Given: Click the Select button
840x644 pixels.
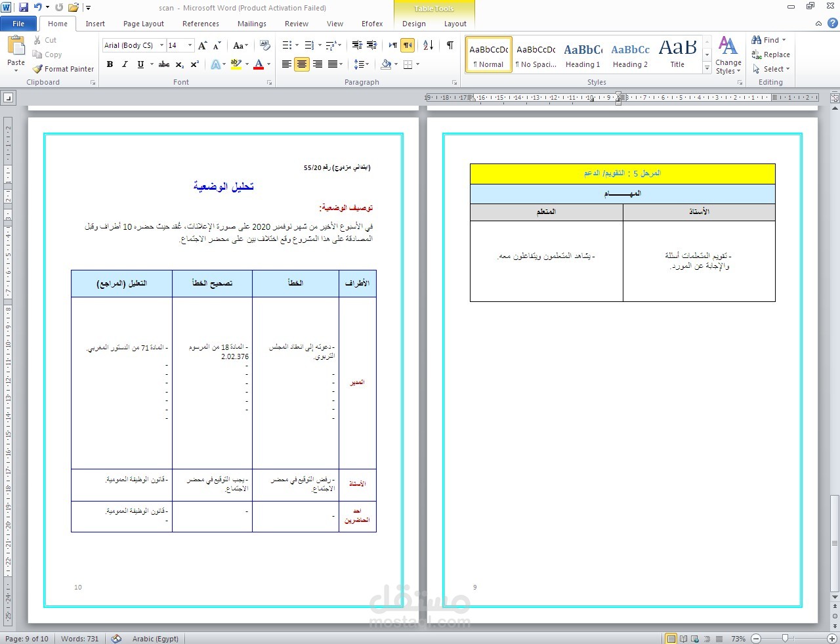Looking at the screenshot, I should pyautogui.click(x=771, y=69).
